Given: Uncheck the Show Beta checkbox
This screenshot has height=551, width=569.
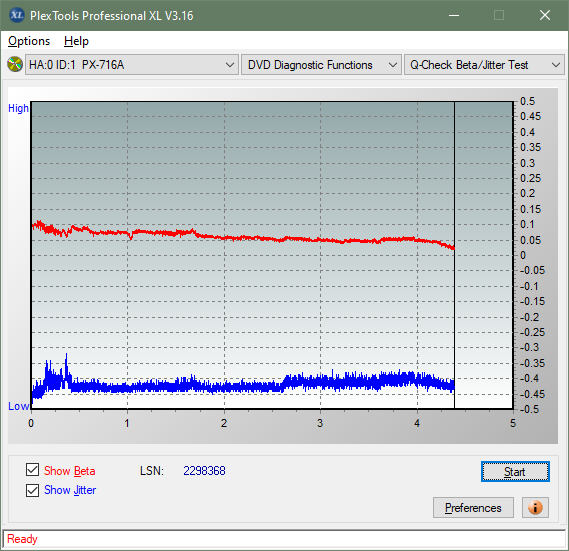Looking at the screenshot, I should coord(32,470).
